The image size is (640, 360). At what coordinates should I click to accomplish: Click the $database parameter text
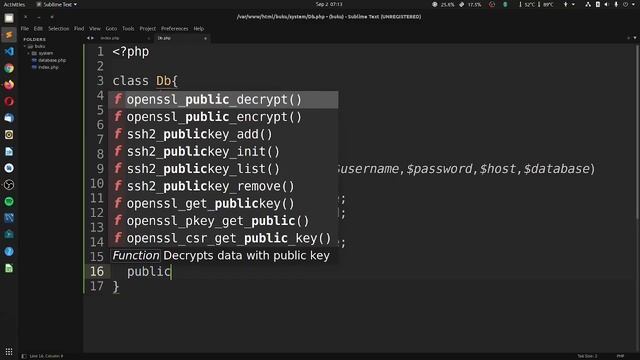coord(557,169)
